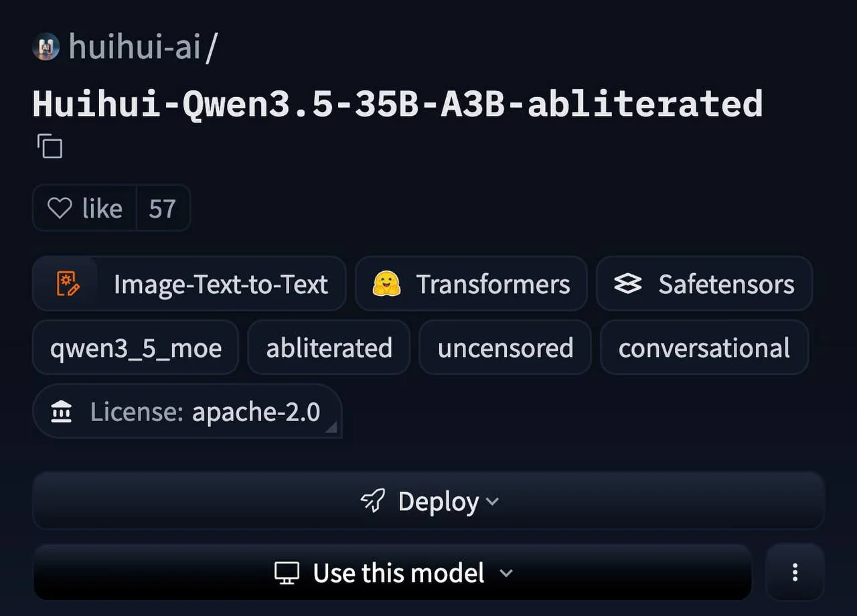Screen dimensions: 857x616
Task: Select the abliterated tag
Action: tap(329, 348)
